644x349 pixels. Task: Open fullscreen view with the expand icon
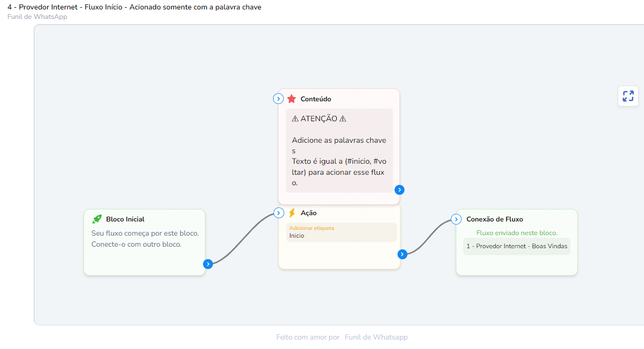628,96
